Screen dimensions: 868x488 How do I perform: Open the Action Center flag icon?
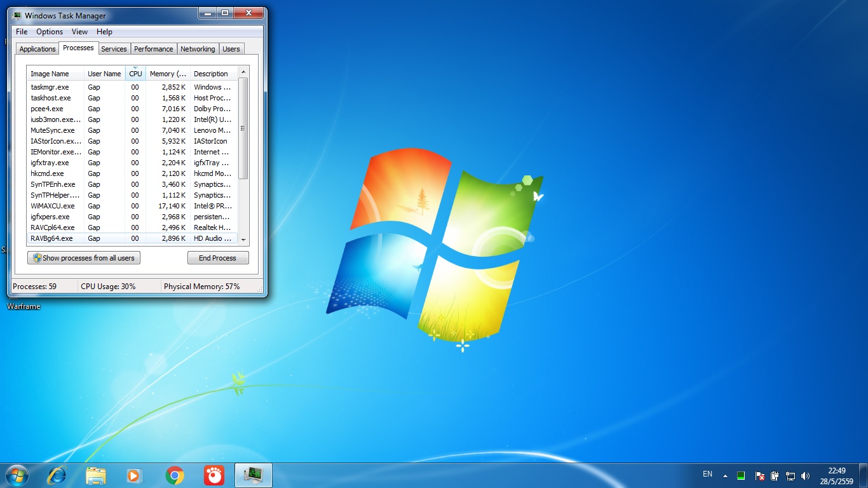759,475
